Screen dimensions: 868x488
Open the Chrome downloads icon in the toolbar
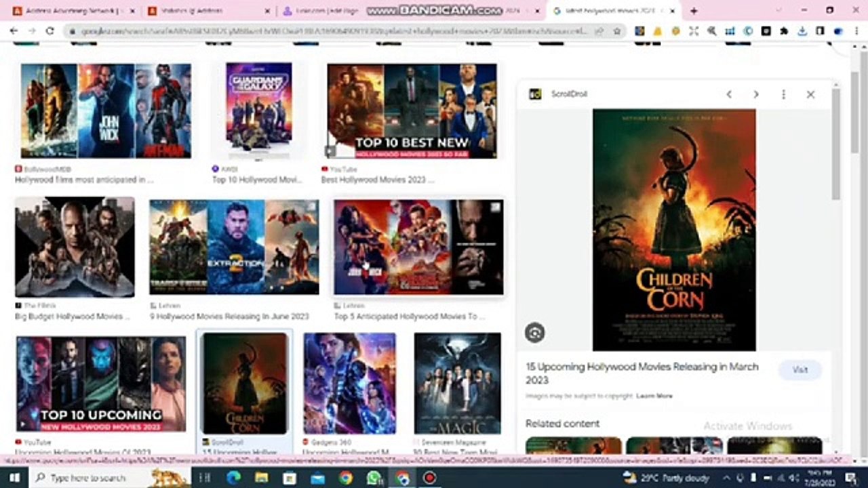tap(802, 31)
